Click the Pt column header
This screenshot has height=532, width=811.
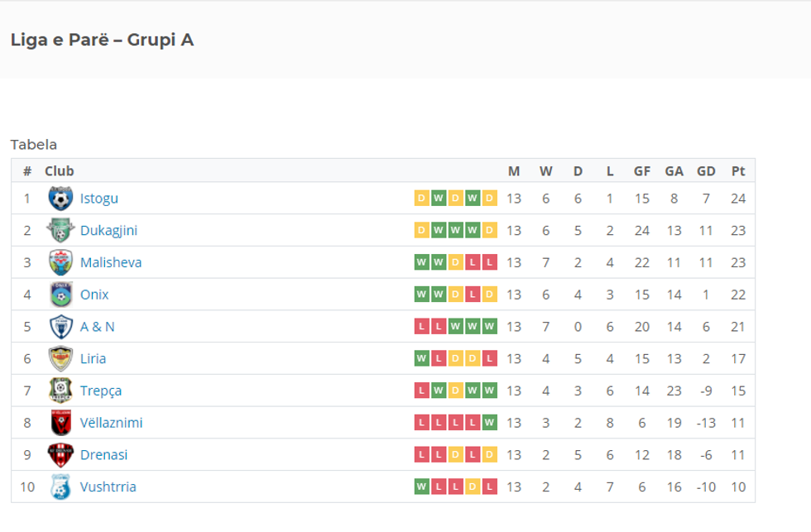pos(738,171)
